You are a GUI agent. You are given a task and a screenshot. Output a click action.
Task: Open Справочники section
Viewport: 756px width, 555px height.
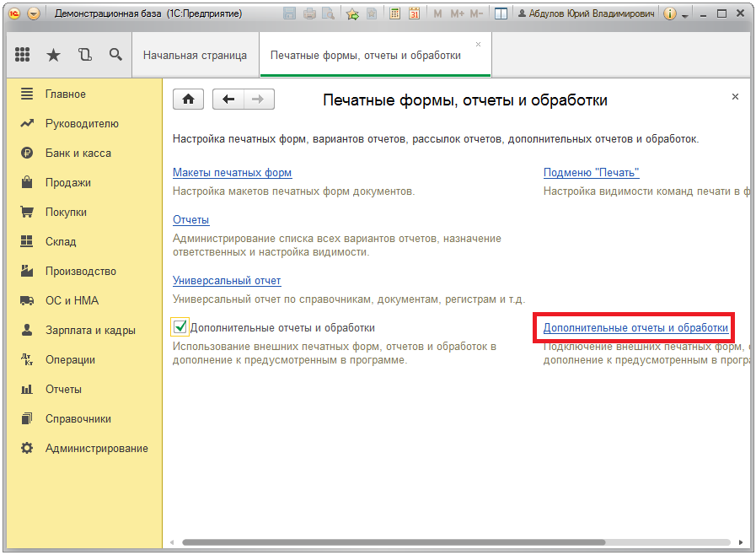tap(78, 419)
